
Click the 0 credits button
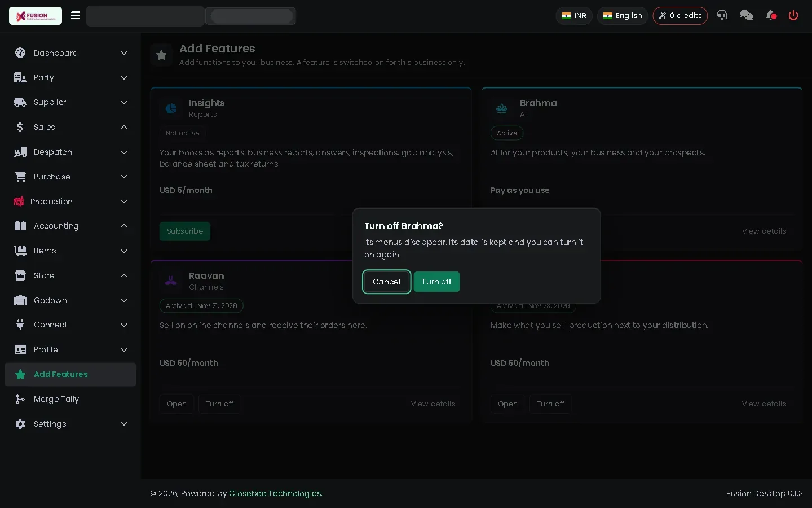tap(680, 16)
